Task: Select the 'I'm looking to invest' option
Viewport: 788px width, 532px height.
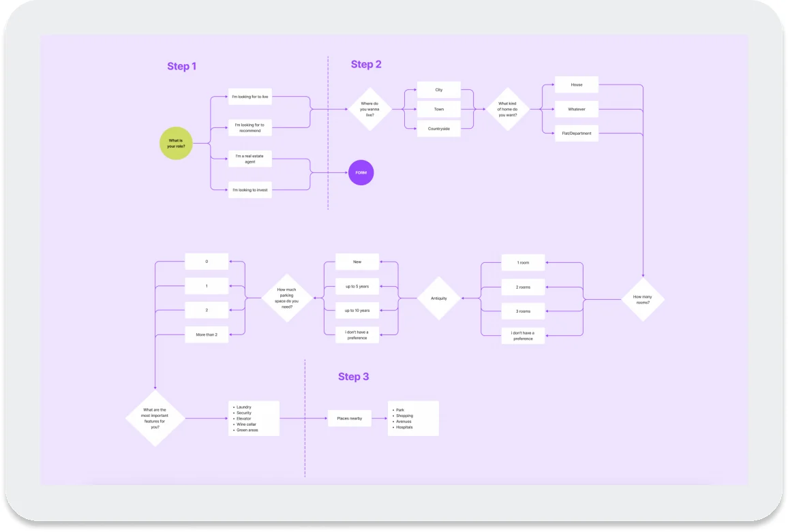Action: coord(249,189)
